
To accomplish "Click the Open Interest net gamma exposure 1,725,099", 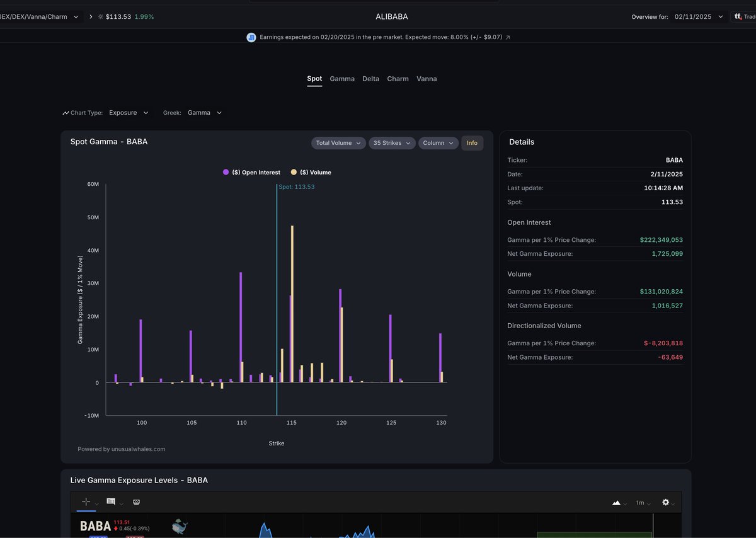I will pyautogui.click(x=667, y=254).
